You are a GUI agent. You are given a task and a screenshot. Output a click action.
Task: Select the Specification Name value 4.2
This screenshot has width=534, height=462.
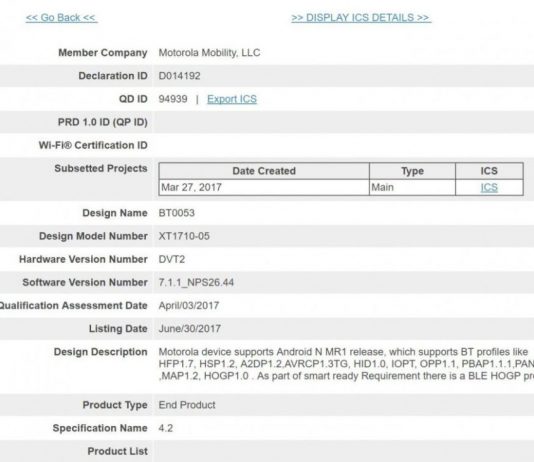click(x=166, y=428)
